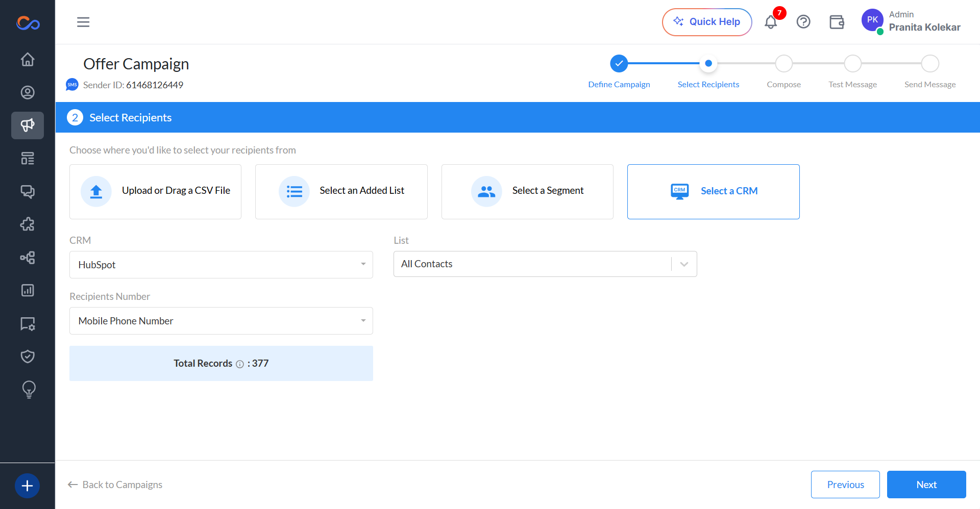Click the Compose step marker
Screen dimensions: 980x509
(784, 64)
